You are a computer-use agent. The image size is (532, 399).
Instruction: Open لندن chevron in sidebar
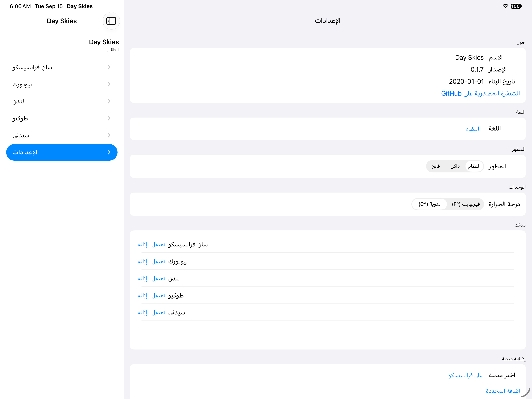109,101
